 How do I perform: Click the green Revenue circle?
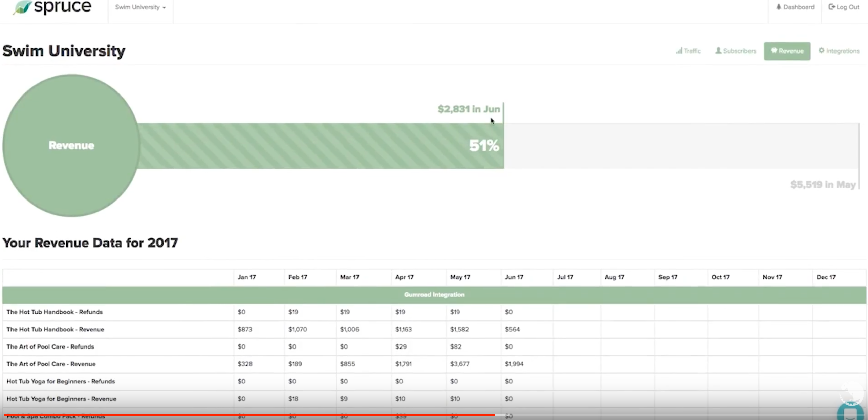(x=71, y=145)
